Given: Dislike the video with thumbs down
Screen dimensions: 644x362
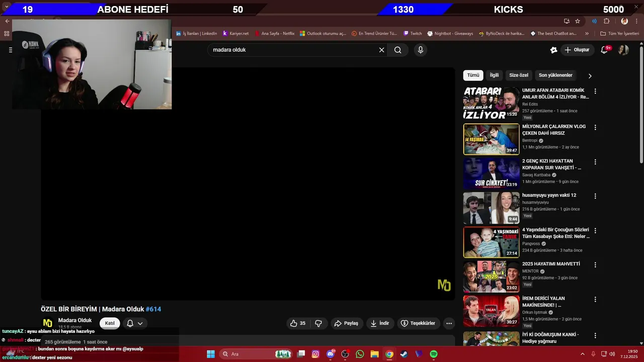Looking at the screenshot, I should (318, 323).
